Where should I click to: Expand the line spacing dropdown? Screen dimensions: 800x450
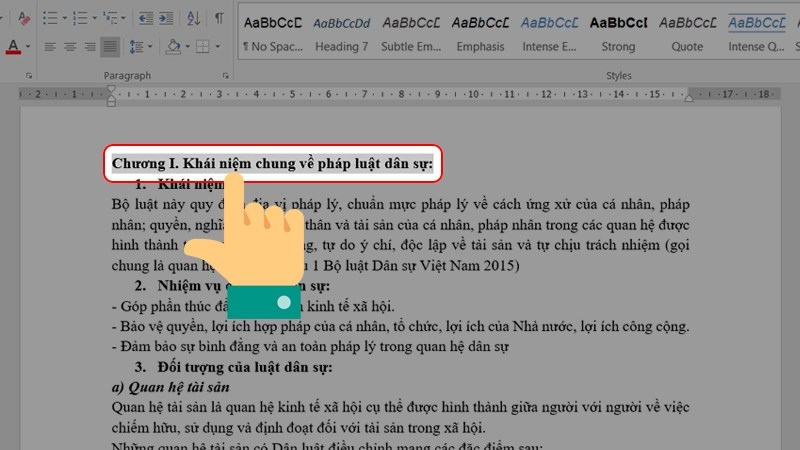(x=151, y=47)
